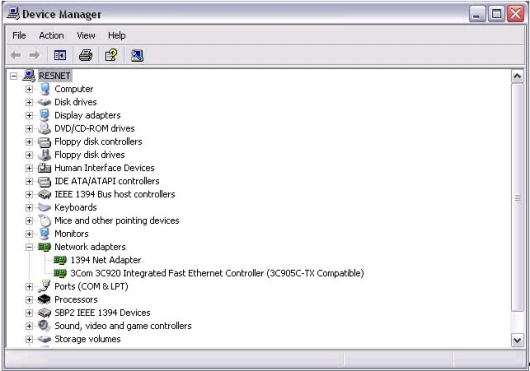Image resolution: width=530 pixels, height=371 pixels.
Task: Click the Back arrow toolbar icon
Action: coord(16,55)
